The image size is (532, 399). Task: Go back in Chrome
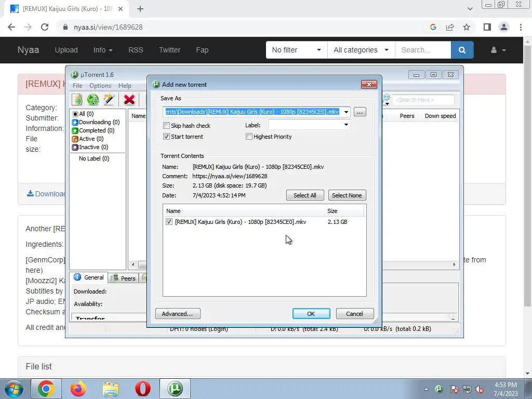click(11, 27)
